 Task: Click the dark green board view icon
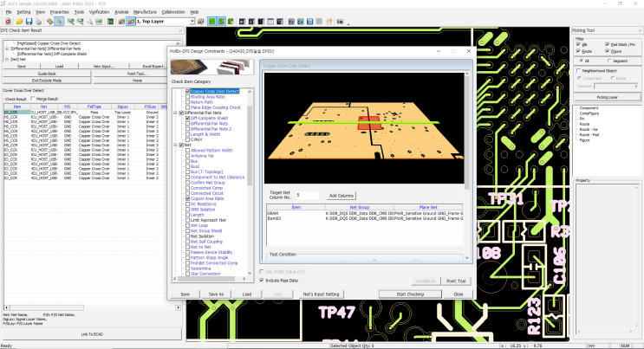[110, 22]
